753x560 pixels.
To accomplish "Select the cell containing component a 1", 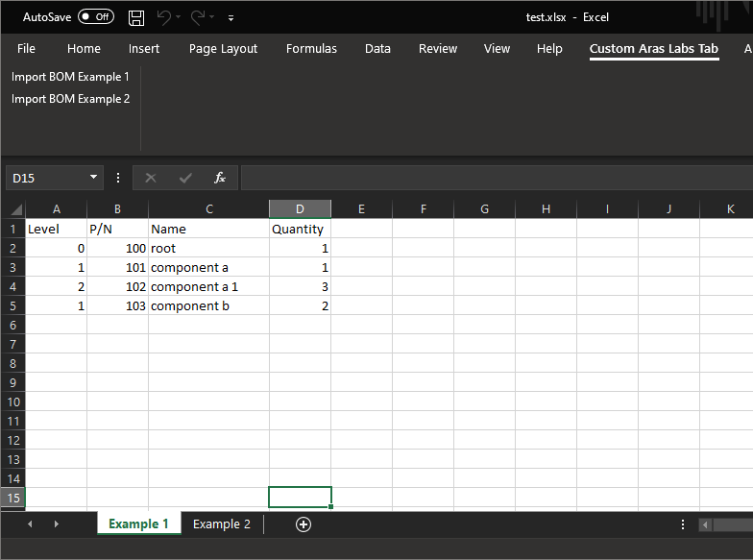I will click(x=209, y=286).
